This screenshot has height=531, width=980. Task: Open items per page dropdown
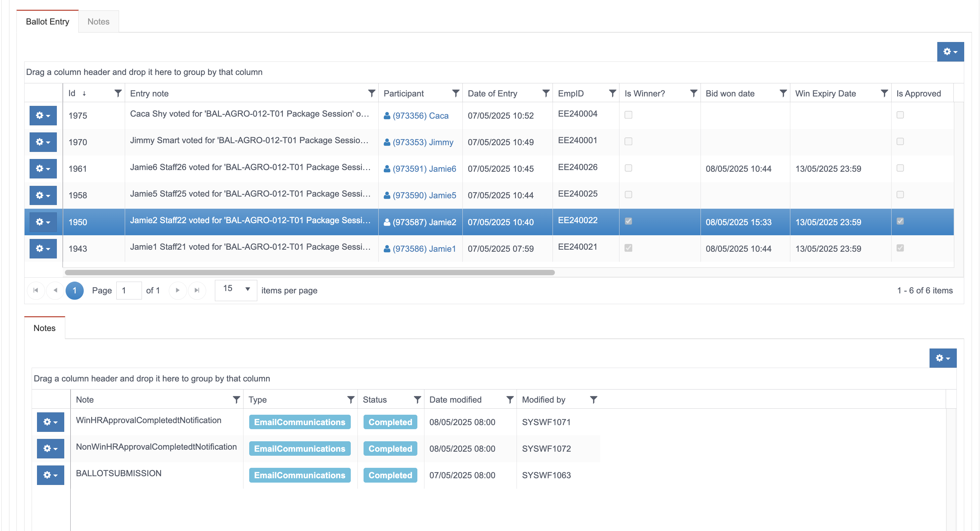[x=236, y=289]
